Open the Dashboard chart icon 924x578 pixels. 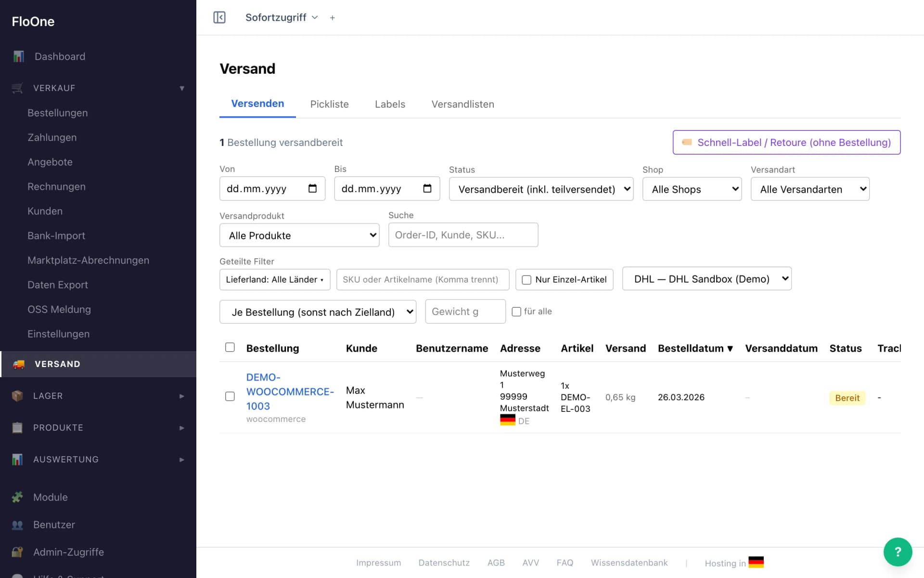(18, 56)
